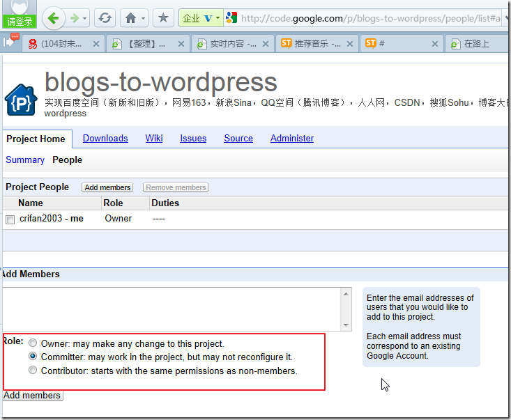Screen dimensions: 511x420
Task: Click the Remove members button
Action: click(x=176, y=187)
